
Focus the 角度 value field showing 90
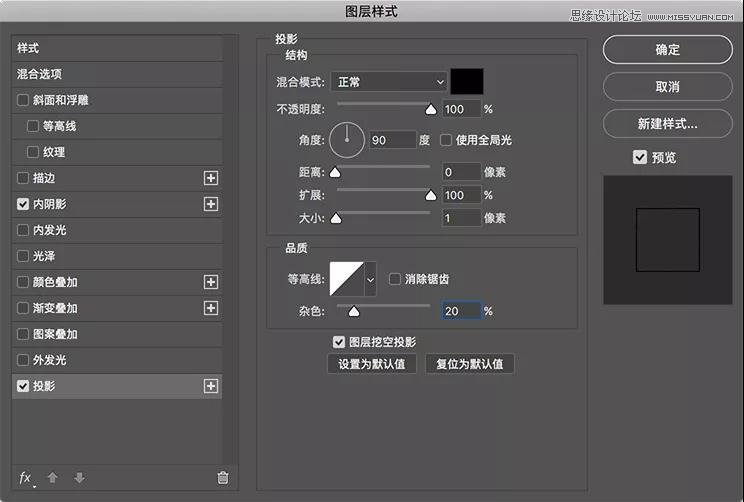[392, 140]
